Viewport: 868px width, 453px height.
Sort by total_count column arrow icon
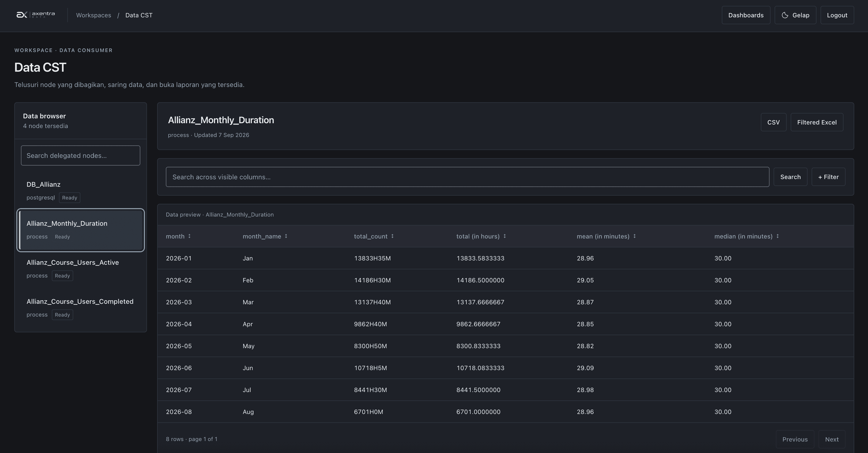pos(392,236)
